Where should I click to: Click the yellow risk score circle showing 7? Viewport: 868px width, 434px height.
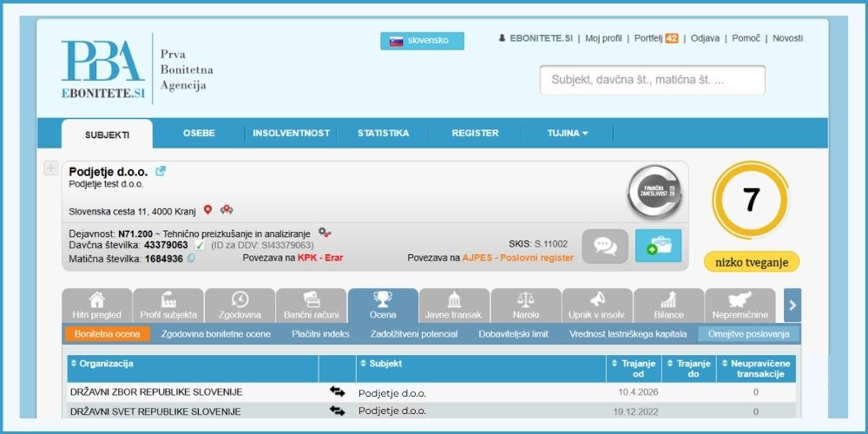point(751,201)
